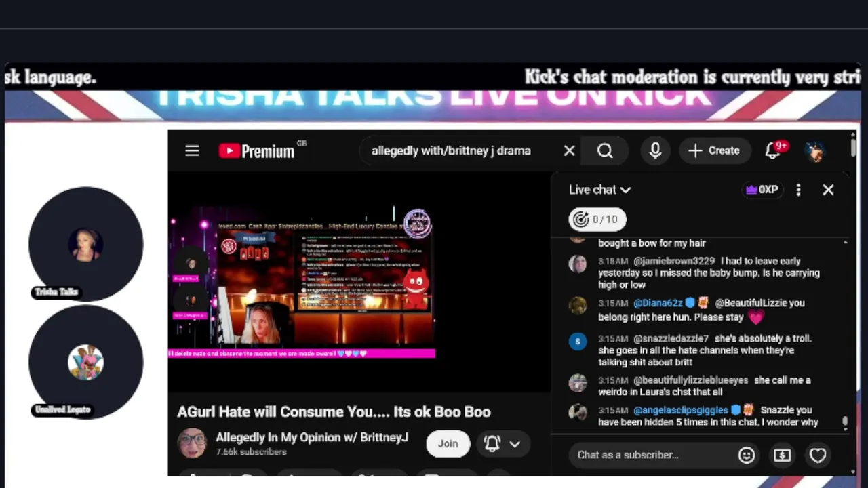Click username @jamiebrown3229 in chat
868x488 pixels.
674,261
